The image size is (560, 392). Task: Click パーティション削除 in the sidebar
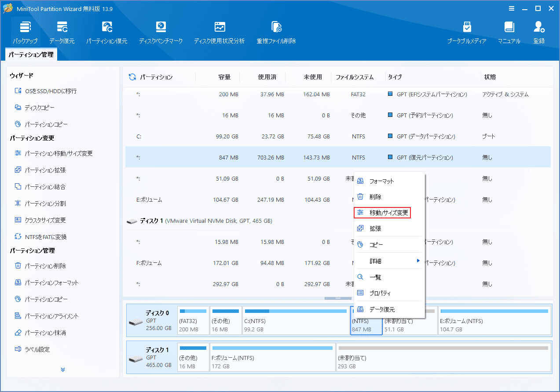pos(40,266)
